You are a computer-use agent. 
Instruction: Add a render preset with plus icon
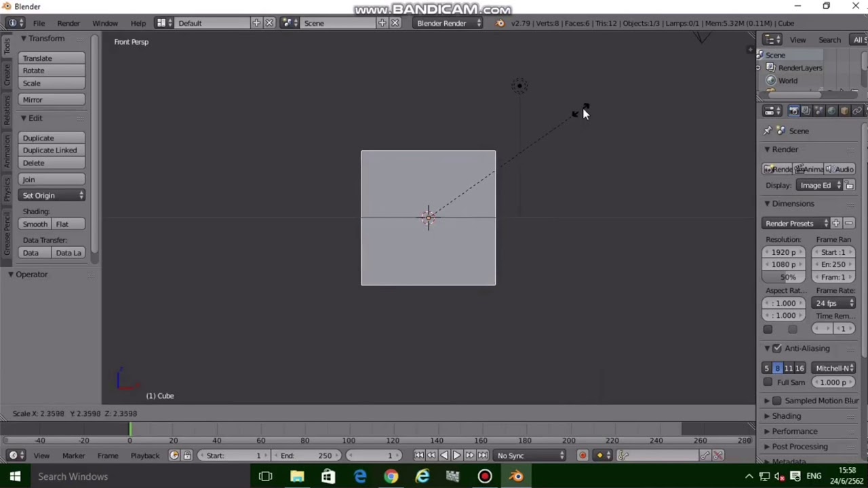(836, 223)
